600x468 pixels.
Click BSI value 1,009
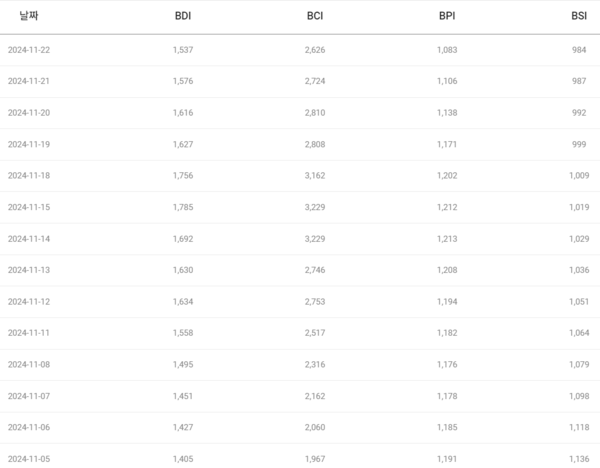point(579,175)
